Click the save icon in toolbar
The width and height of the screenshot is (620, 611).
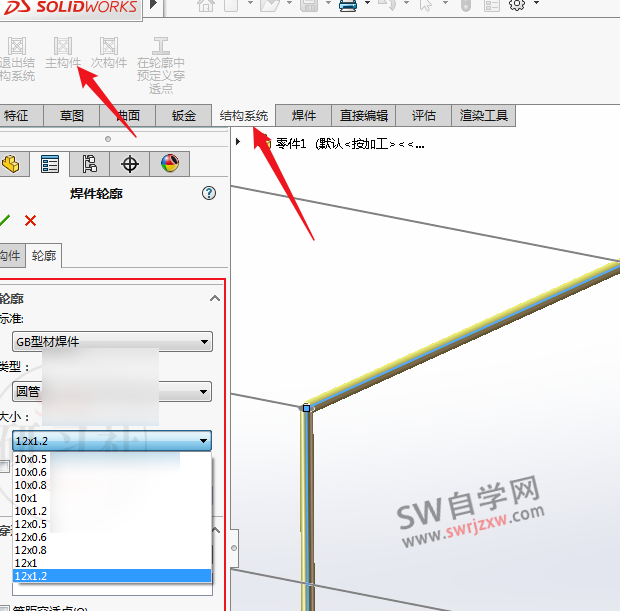(309, 5)
